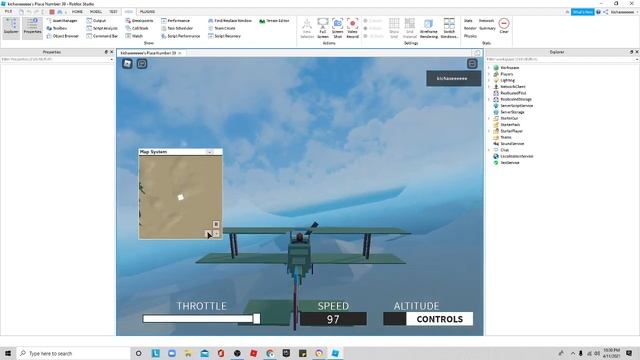
Task: Open the Breakpoints window
Action: click(139, 20)
